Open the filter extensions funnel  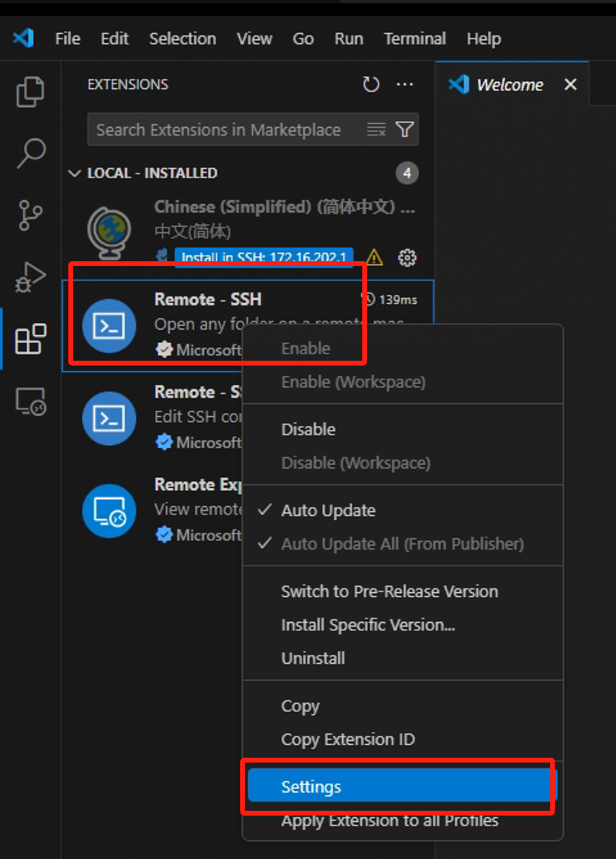(x=405, y=129)
